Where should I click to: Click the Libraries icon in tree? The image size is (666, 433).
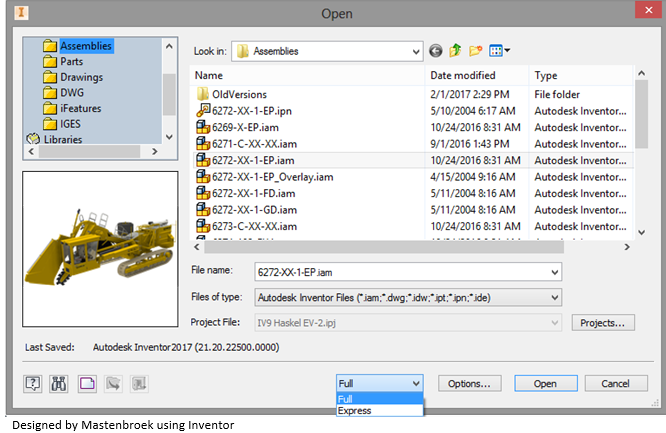33,139
